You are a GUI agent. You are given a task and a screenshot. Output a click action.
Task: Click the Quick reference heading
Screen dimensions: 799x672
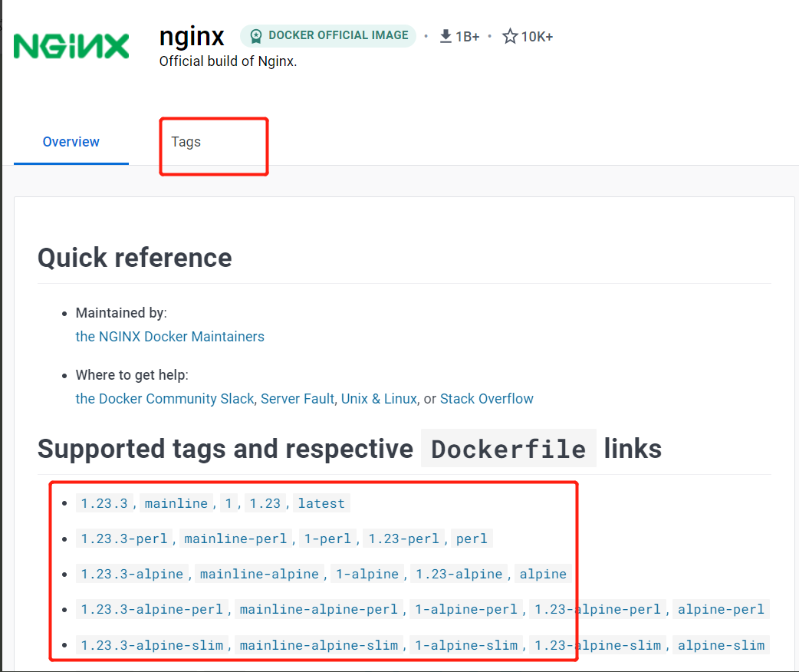click(x=134, y=258)
